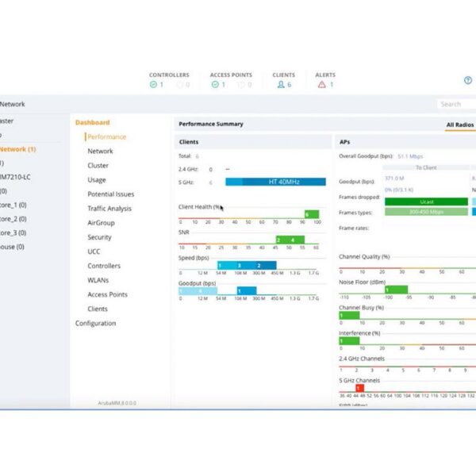
Task: Click the red 5 GHz channel marker
Action: (359, 388)
